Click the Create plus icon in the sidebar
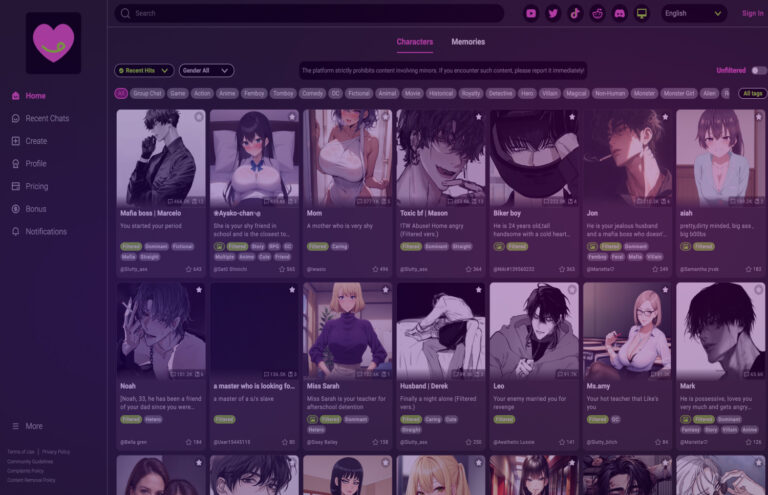 16,141
